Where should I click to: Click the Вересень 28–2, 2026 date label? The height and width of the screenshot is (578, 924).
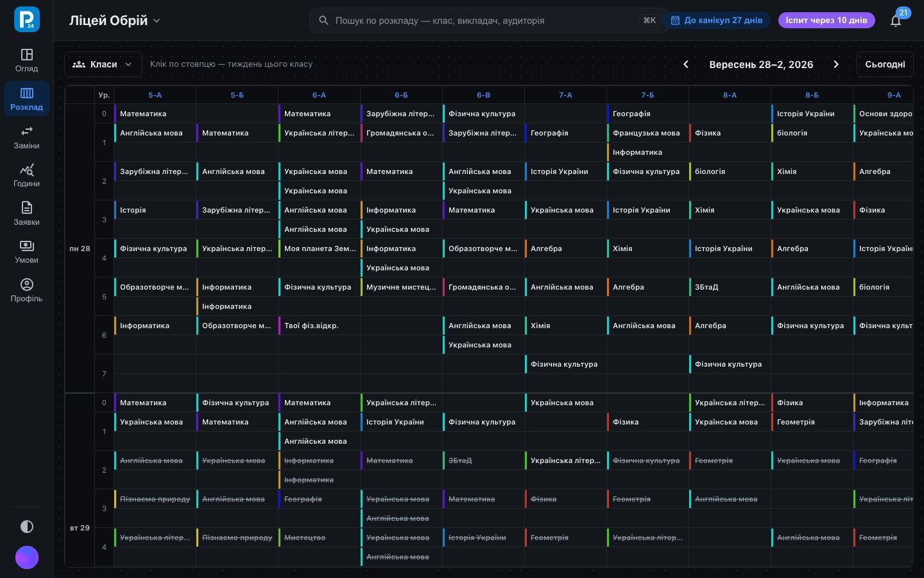tap(761, 64)
